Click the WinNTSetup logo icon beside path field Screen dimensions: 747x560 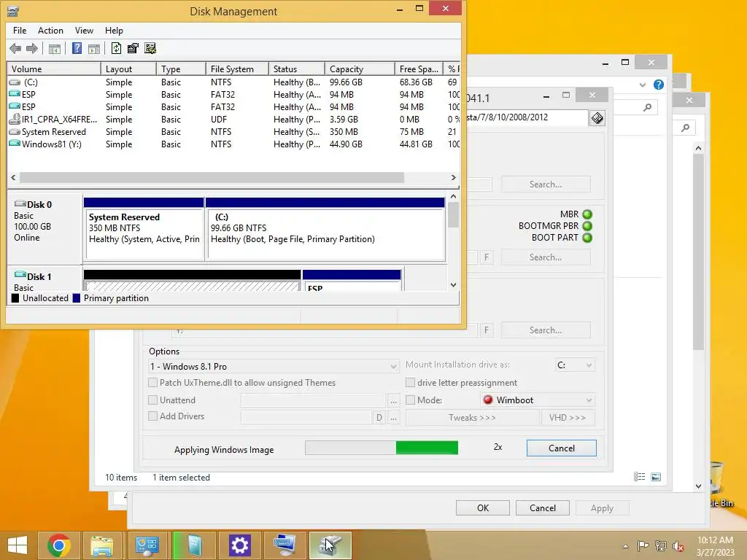pyautogui.click(x=597, y=117)
